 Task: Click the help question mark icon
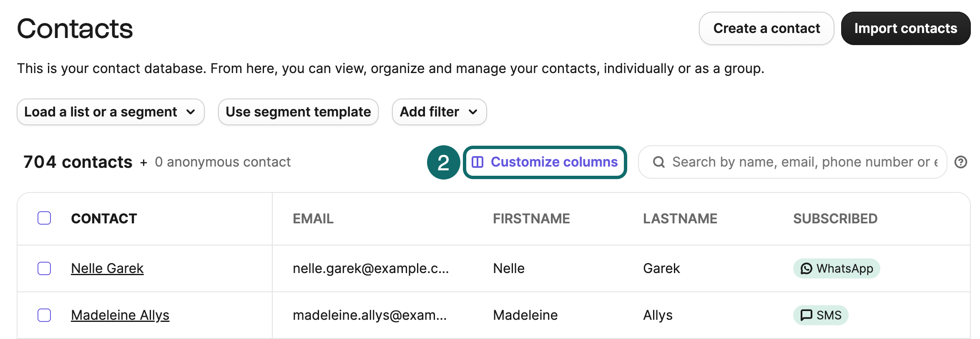click(x=961, y=162)
